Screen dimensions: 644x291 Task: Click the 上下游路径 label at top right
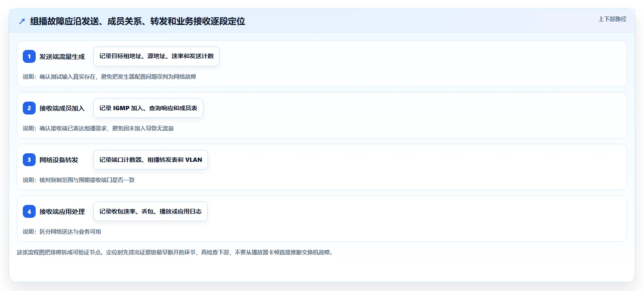click(612, 19)
